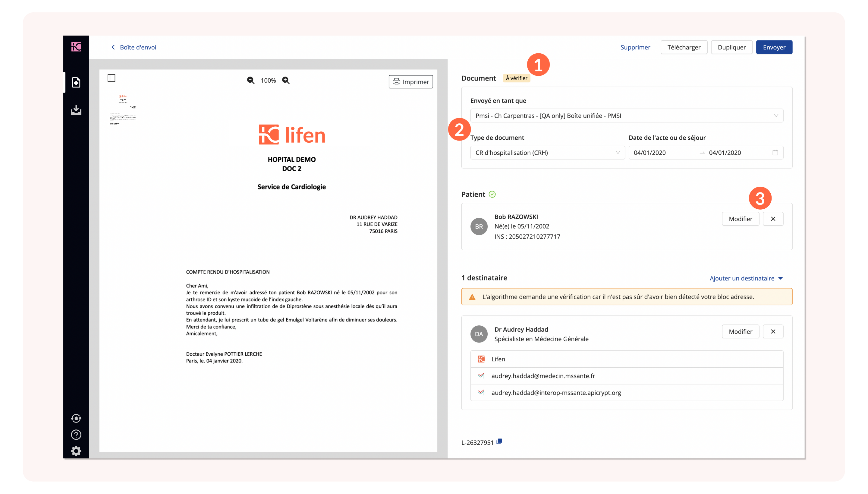The image size is (868, 494).
Task: Send the document with Envoyer
Action: point(774,47)
